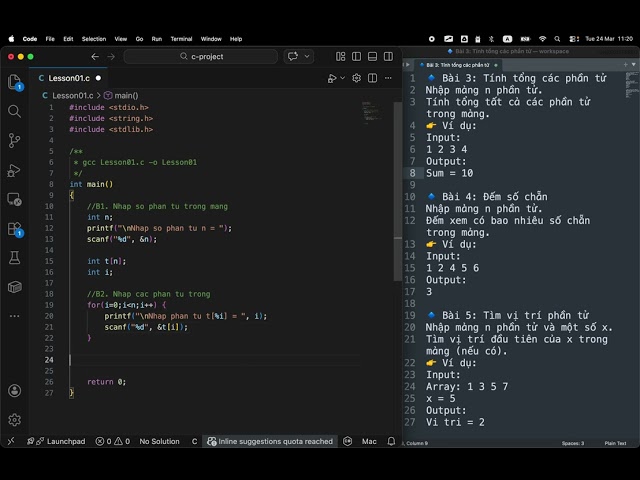Click the editor vertical scrollbar thumb
The width and height of the screenshot is (640, 480).
tap(398, 192)
